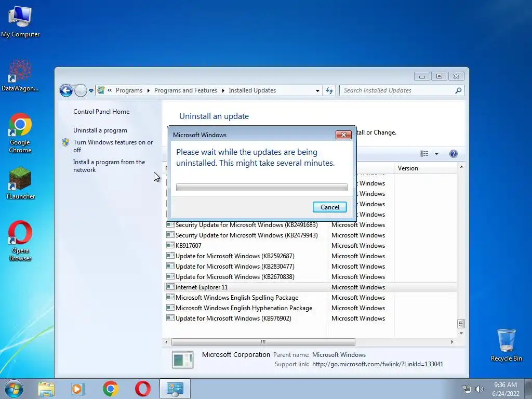Viewport: 532px width, 399px height.
Task: Click the scroll down arrow of list
Action: coord(461,334)
